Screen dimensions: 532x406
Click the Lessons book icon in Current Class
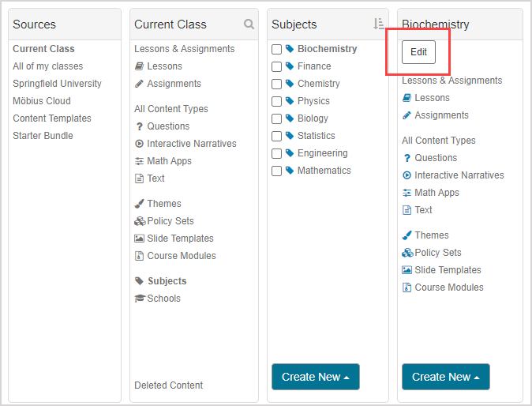140,66
